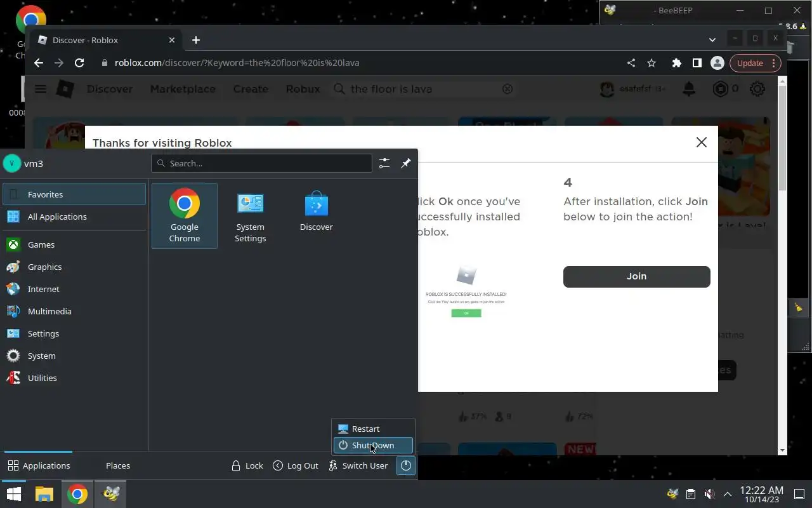Choose Restart from power menu
Image resolution: width=812 pixels, height=508 pixels.
coord(373,429)
